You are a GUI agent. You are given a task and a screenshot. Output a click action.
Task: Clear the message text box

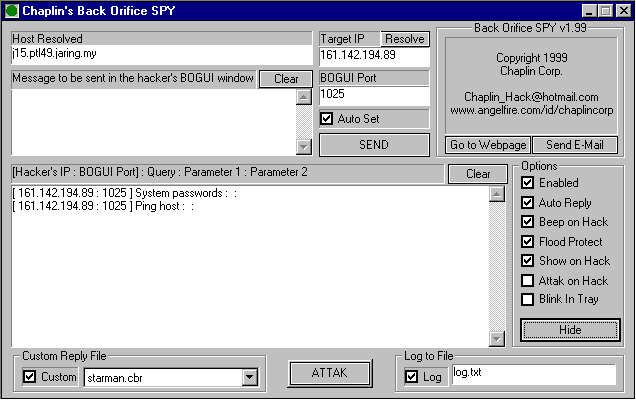pos(286,79)
